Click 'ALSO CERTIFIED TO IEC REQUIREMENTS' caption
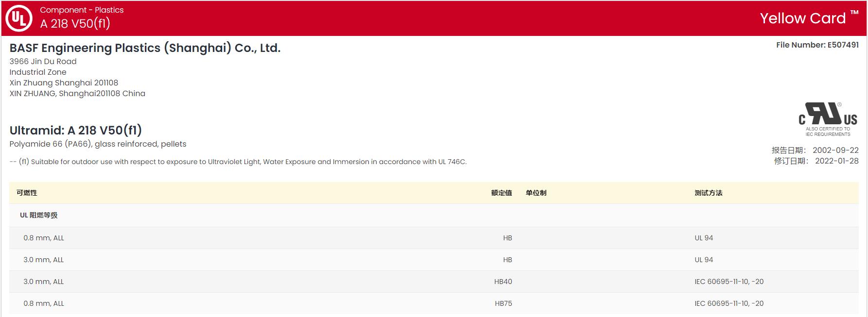 [x=828, y=132]
